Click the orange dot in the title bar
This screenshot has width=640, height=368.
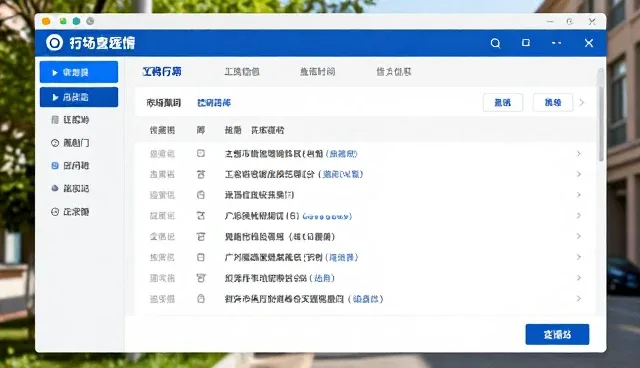pos(46,21)
